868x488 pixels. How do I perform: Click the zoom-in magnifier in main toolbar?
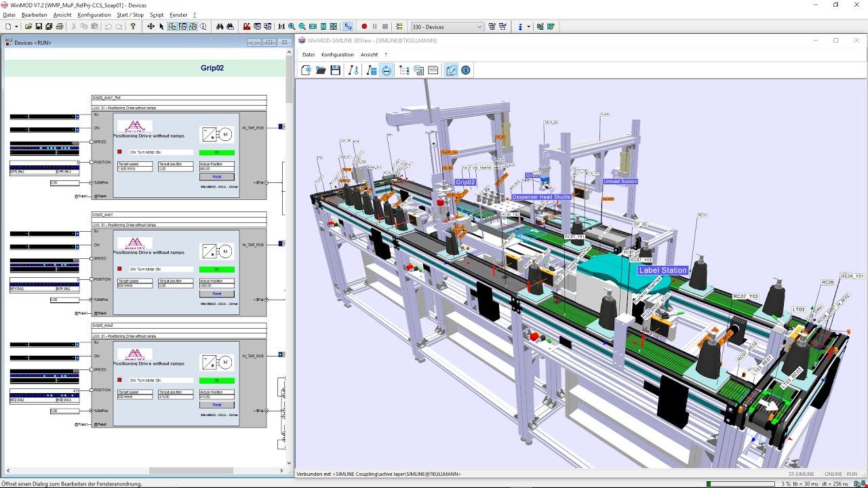tap(292, 26)
